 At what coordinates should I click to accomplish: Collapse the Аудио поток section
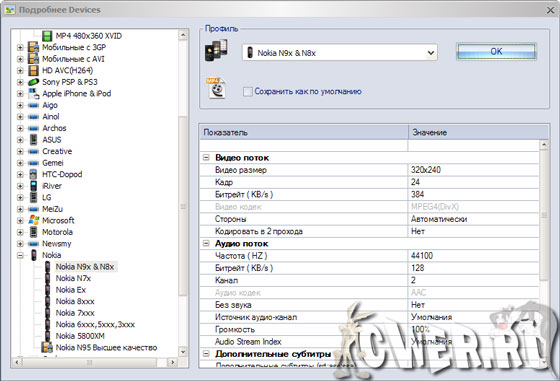point(206,244)
